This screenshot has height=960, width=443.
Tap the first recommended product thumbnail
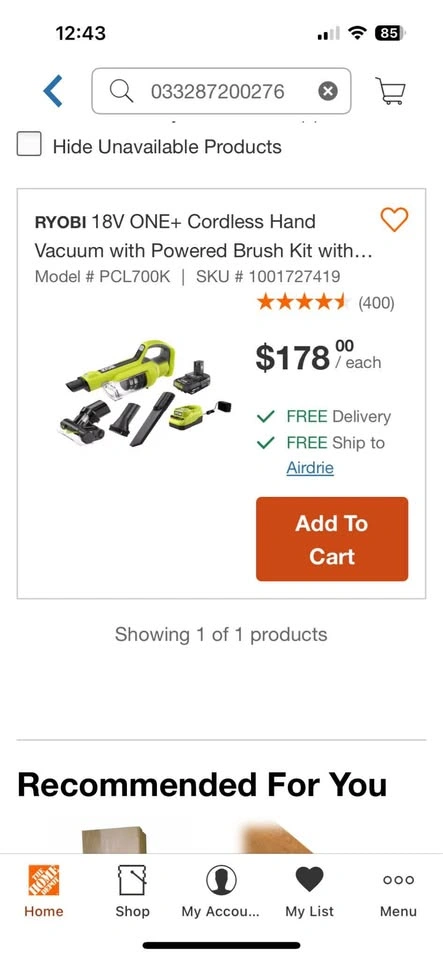(115, 839)
